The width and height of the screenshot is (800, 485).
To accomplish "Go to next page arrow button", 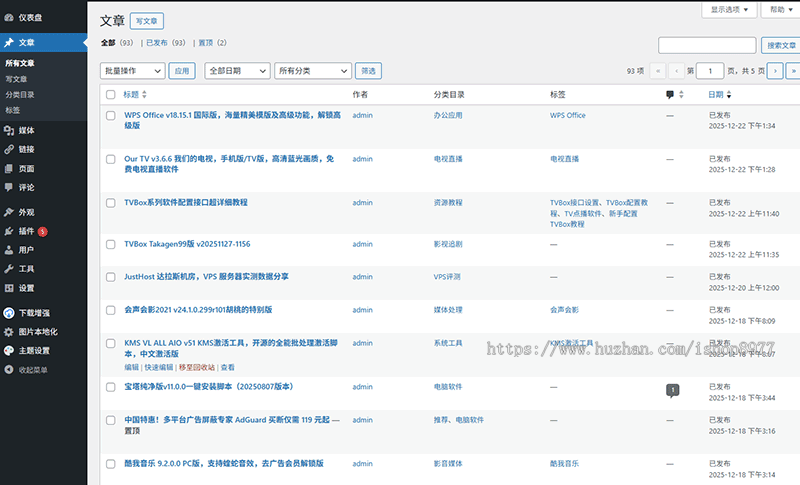I will [775, 71].
